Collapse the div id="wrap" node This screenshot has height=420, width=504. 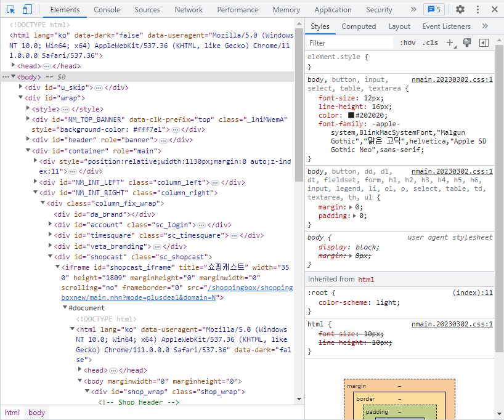tap(20, 97)
